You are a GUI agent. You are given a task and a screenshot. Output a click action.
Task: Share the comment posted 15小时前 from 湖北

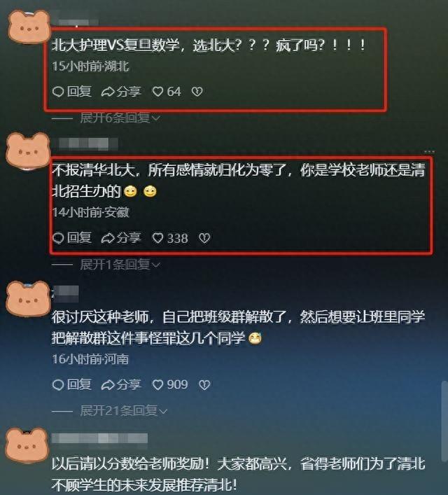(121, 92)
